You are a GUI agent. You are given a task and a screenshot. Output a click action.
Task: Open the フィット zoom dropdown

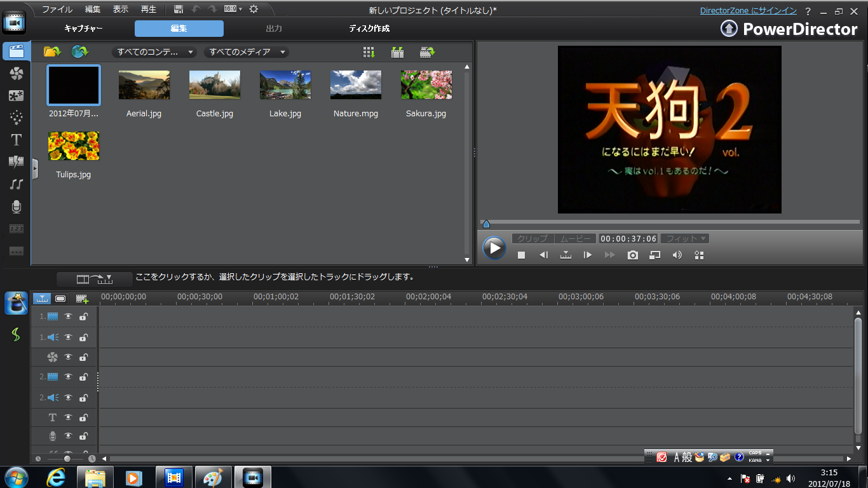[685, 239]
